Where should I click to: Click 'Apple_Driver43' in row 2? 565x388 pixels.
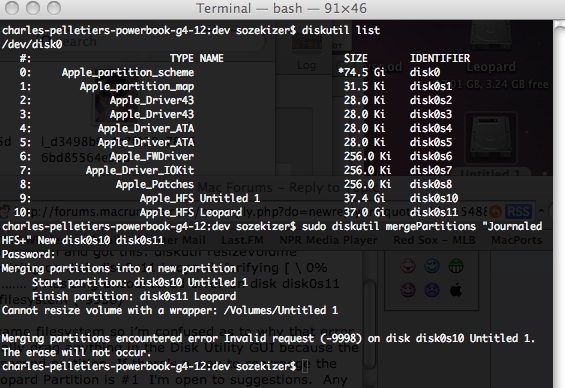point(152,100)
